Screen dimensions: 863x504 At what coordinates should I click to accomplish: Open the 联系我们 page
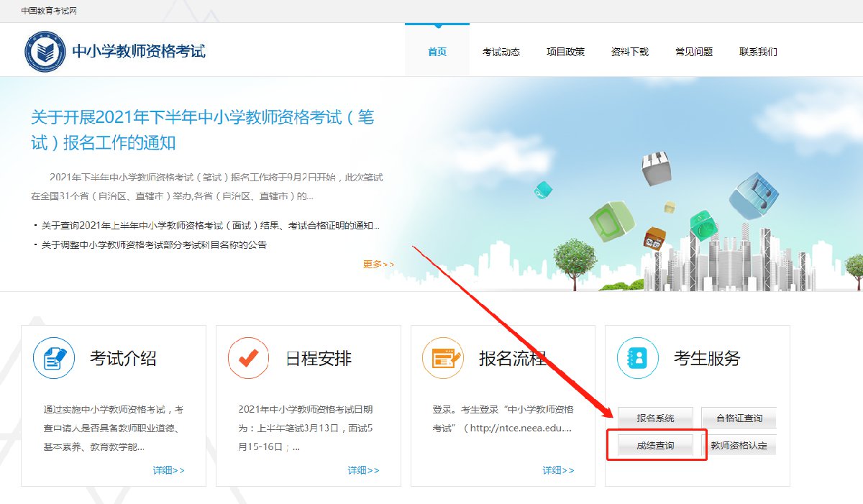click(x=758, y=52)
